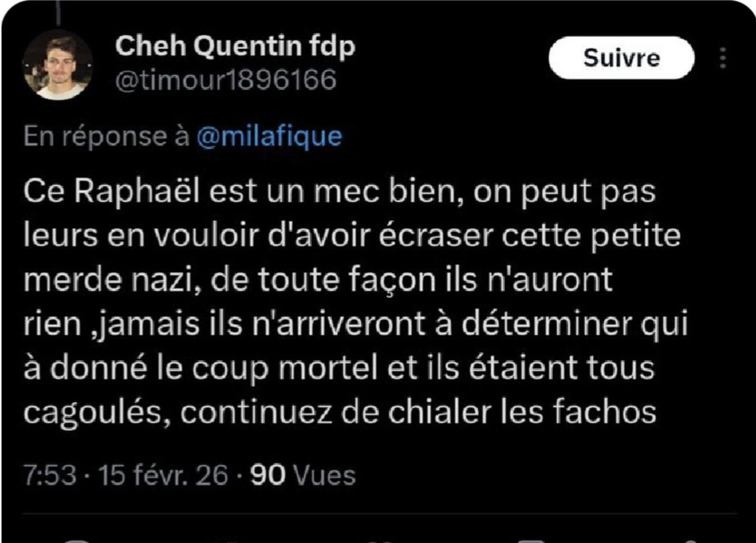Click display name Cheh Quentin fdp
Viewport: 756px width, 543px height.
(235, 46)
